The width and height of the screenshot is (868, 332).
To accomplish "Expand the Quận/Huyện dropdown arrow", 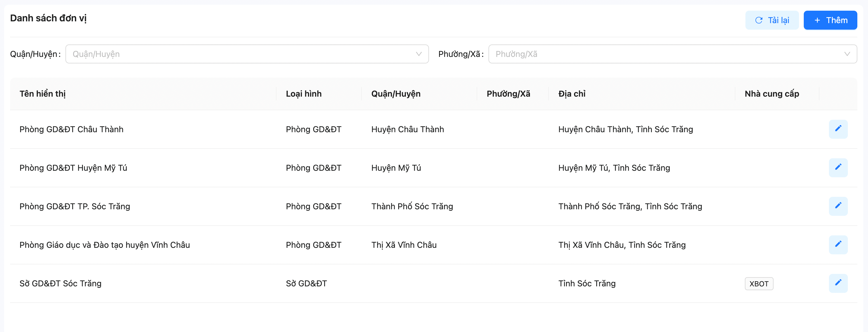I will tap(419, 54).
